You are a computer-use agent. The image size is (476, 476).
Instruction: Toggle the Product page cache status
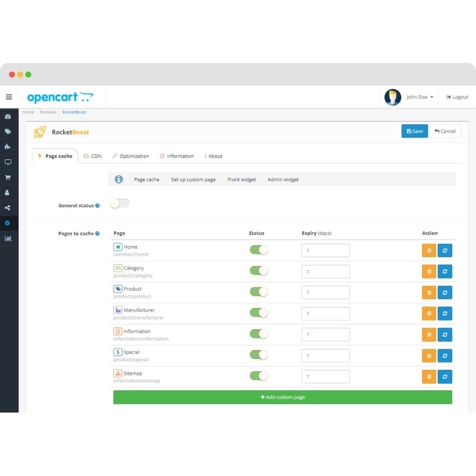259,292
